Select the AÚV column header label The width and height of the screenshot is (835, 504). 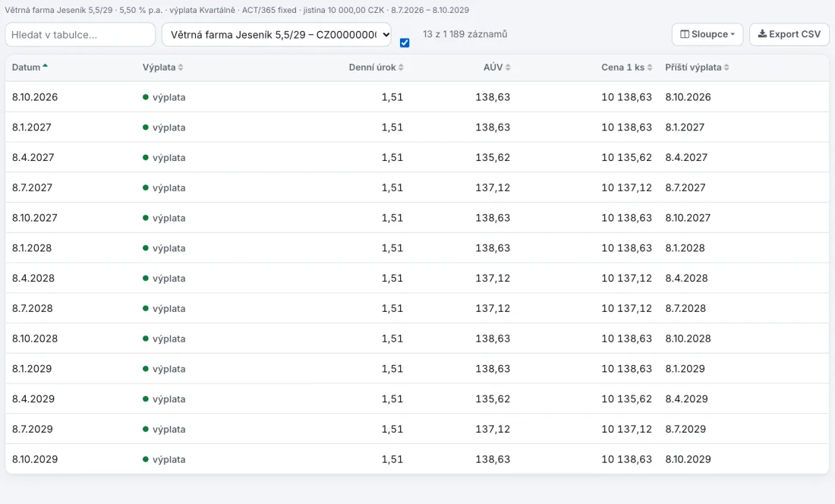[x=493, y=68]
